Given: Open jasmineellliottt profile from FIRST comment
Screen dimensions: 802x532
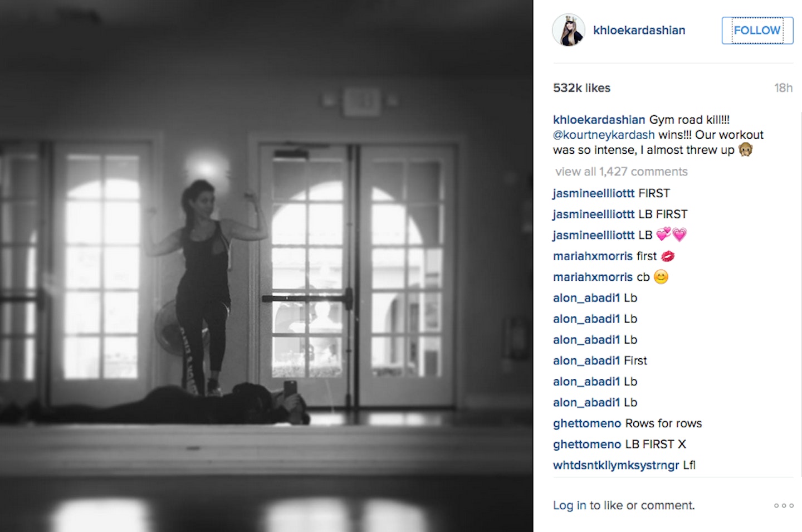Looking at the screenshot, I should [594, 193].
